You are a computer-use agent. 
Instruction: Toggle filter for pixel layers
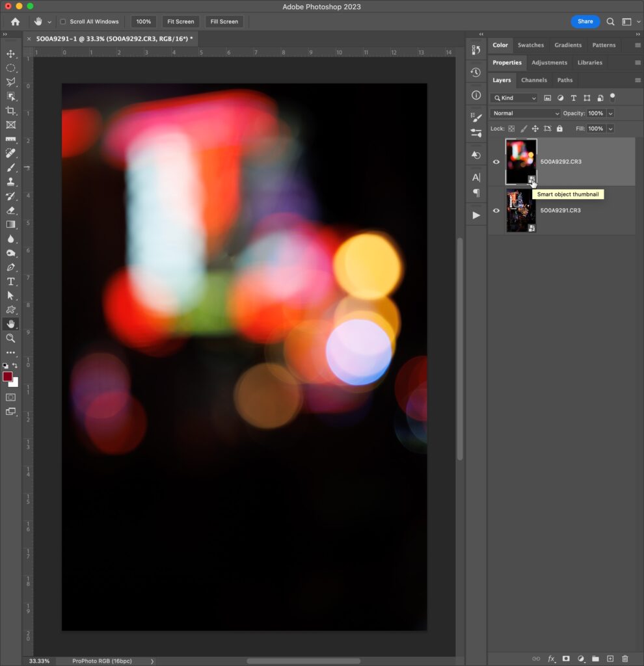(x=548, y=98)
